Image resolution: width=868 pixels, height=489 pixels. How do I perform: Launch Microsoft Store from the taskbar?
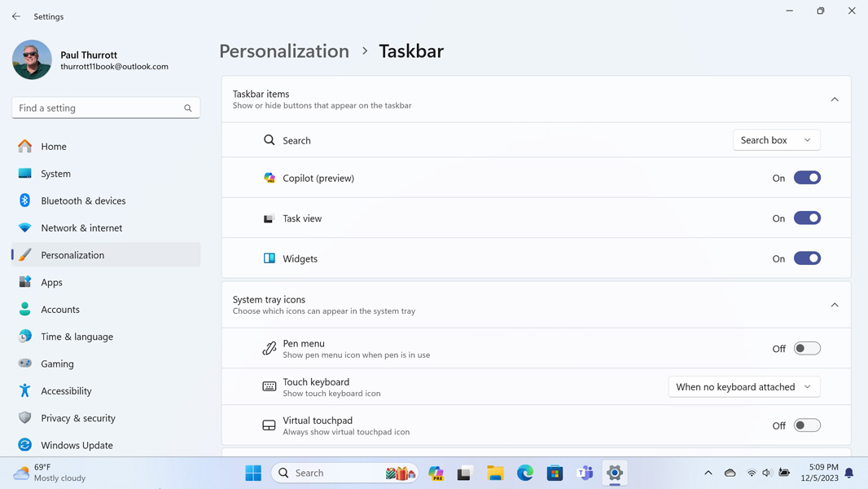pos(555,473)
